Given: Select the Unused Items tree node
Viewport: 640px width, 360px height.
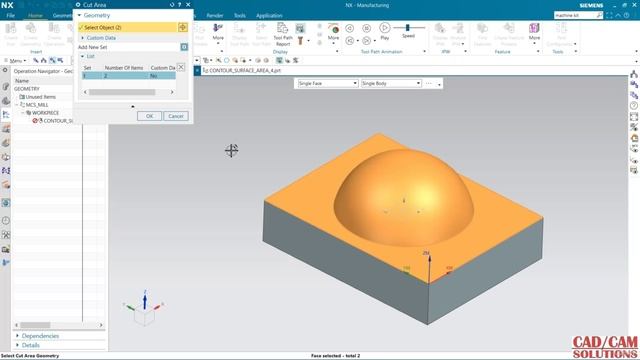Looking at the screenshot, I should (x=40, y=97).
